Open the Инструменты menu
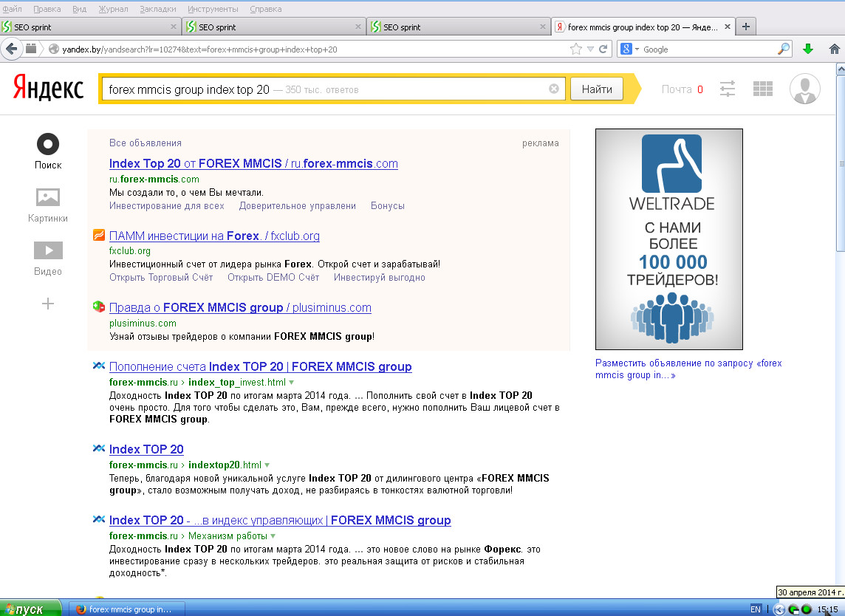The image size is (845, 616). [213, 9]
